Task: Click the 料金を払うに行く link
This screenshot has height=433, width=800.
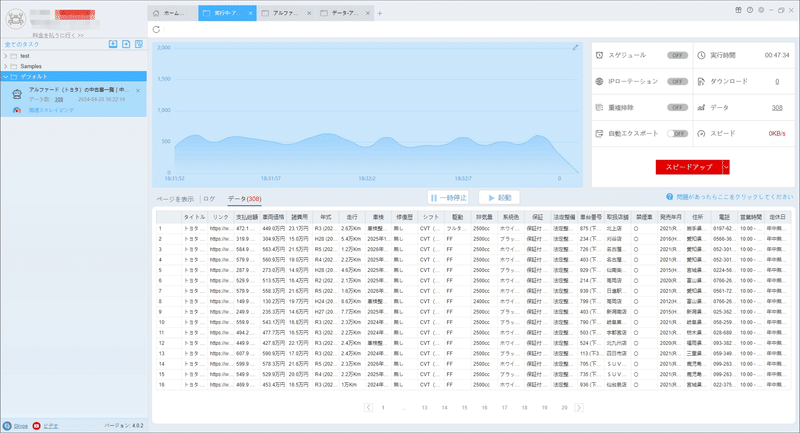Action: pyautogui.click(x=58, y=35)
